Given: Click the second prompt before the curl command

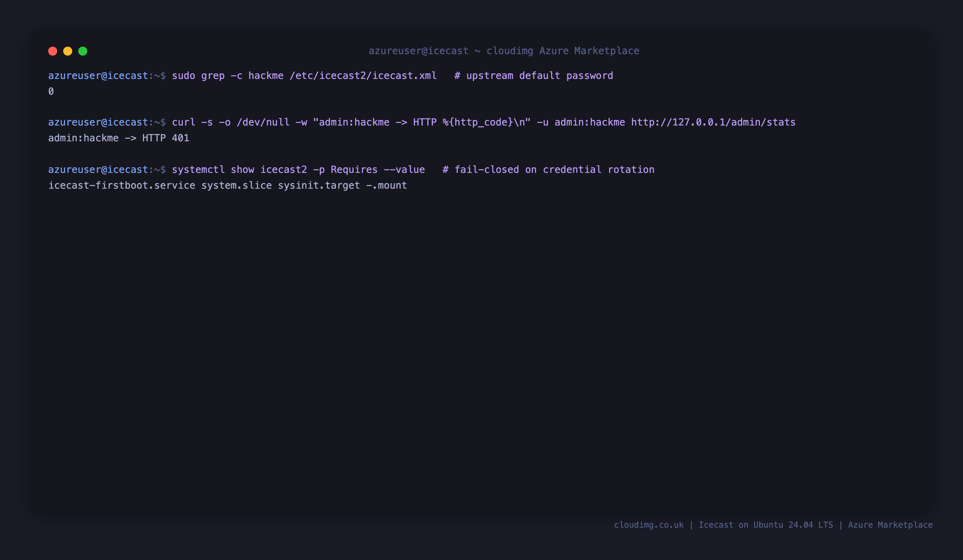Looking at the screenshot, I should click(x=107, y=122).
